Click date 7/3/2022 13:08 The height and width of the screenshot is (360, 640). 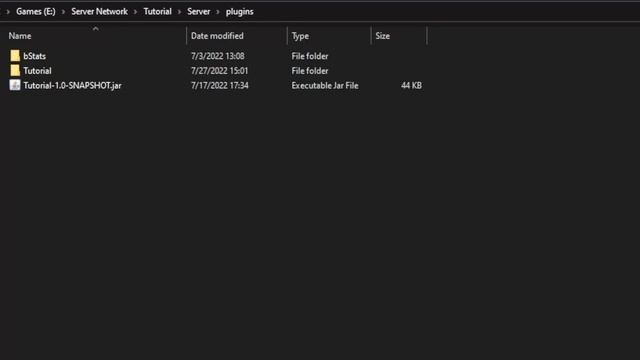coord(218,56)
